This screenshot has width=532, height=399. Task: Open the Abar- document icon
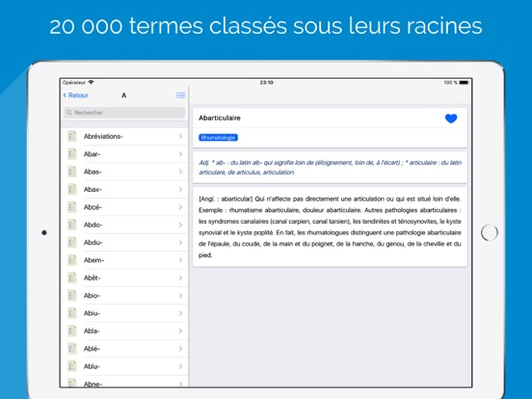(72, 154)
